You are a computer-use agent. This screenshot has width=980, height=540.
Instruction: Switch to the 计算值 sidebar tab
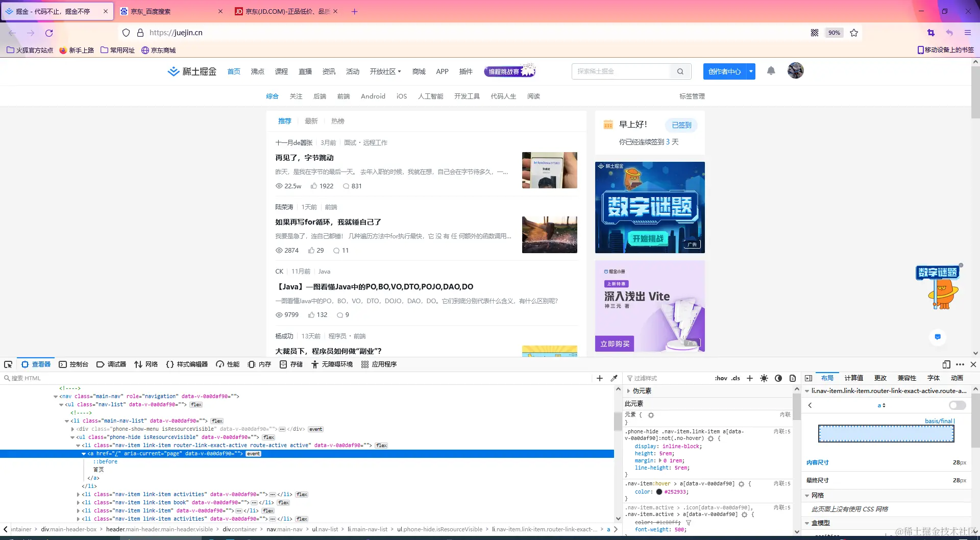[853, 378]
